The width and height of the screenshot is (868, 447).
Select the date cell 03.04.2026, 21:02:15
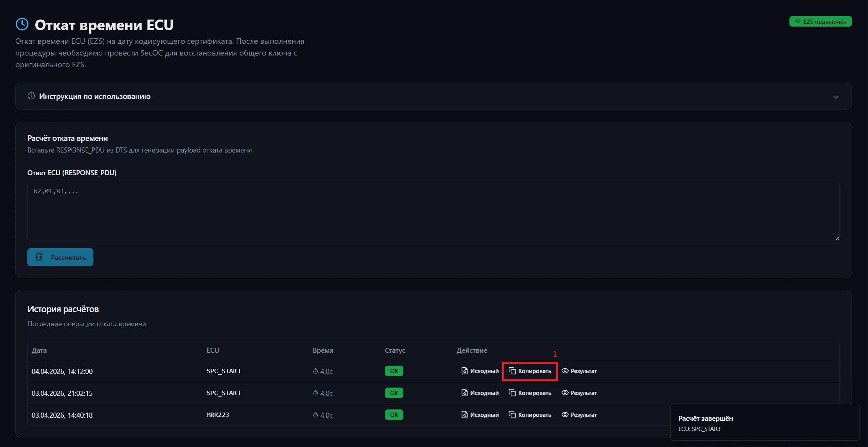62,393
